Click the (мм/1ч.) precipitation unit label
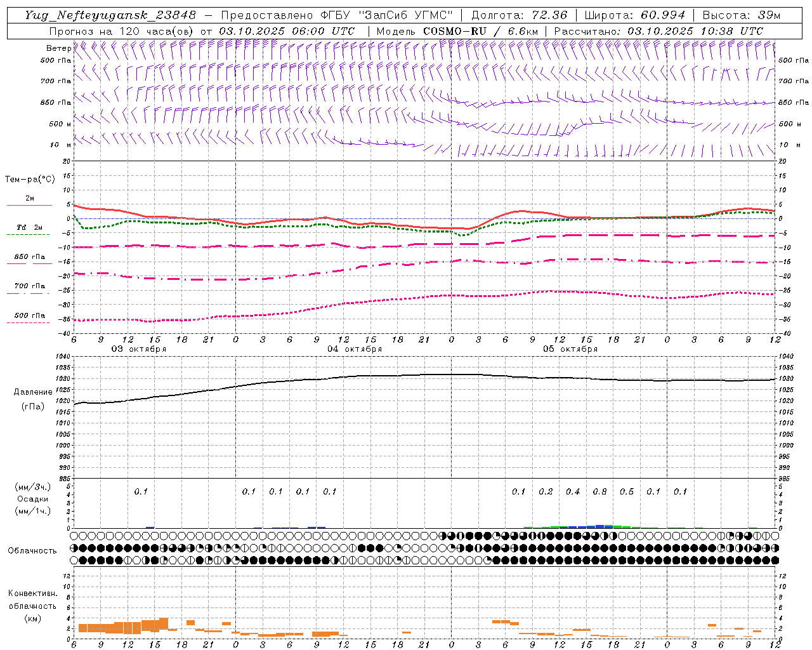The width and height of the screenshot is (812, 650). pyautogui.click(x=33, y=511)
